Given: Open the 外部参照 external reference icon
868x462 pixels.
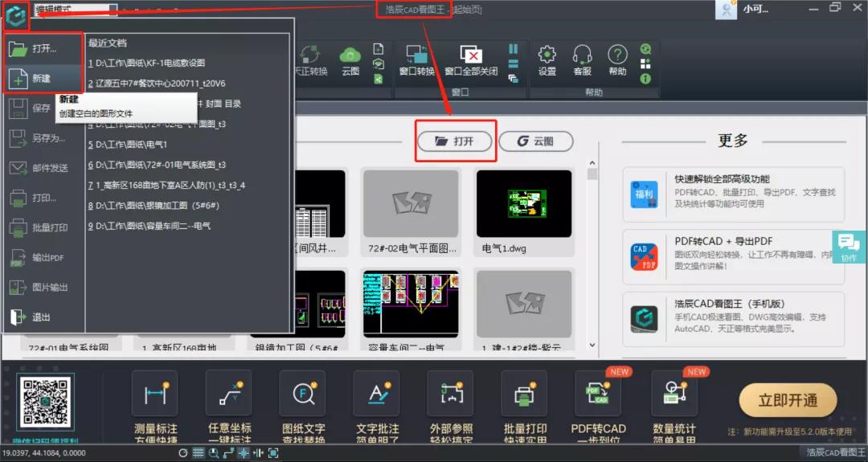Looking at the screenshot, I should (451, 394).
